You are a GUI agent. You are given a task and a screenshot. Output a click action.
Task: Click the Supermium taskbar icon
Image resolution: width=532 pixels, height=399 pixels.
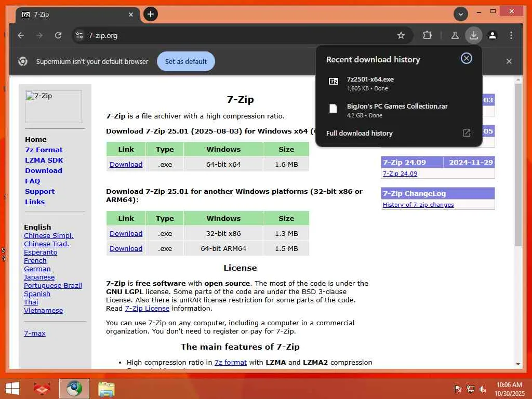[74, 389]
